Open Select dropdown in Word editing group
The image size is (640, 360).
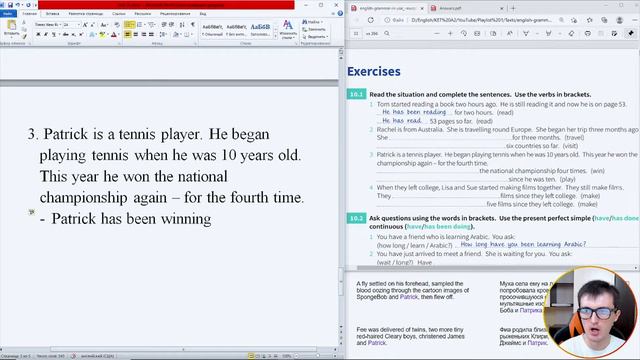pos(315,37)
